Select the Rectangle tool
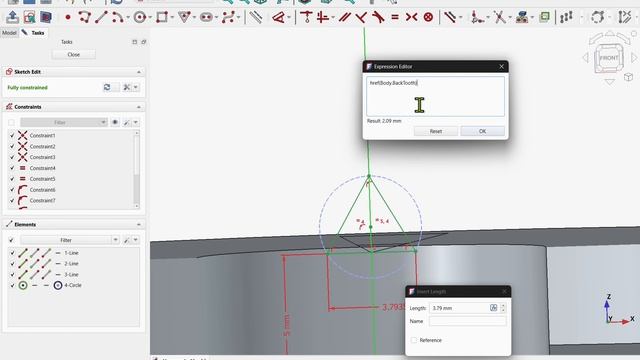The width and height of the screenshot is (640, 360). tap(162, 17)
